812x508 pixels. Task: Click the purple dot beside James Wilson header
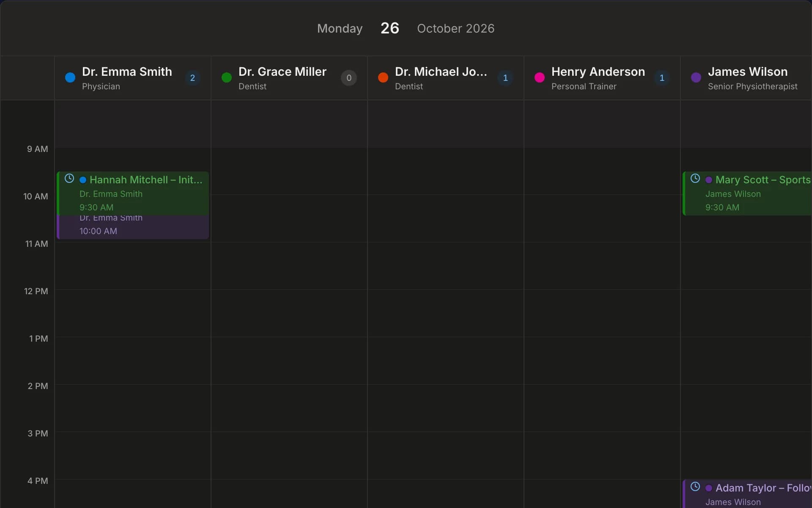tap(696, 77)
